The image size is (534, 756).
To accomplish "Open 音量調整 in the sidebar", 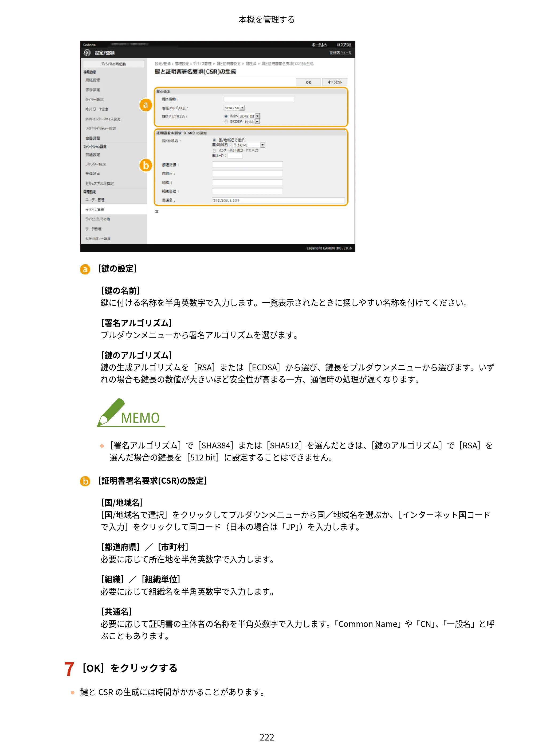I will 93,138.
